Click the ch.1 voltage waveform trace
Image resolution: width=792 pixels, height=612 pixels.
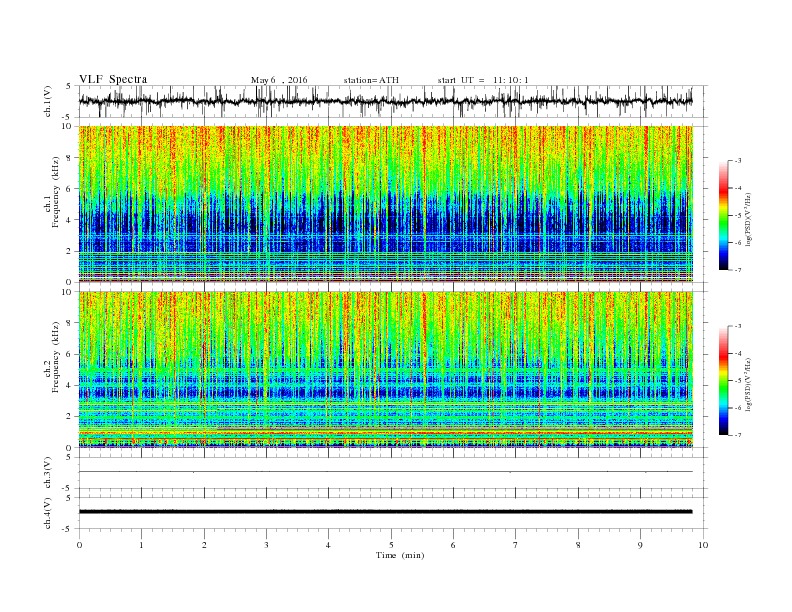385,101
